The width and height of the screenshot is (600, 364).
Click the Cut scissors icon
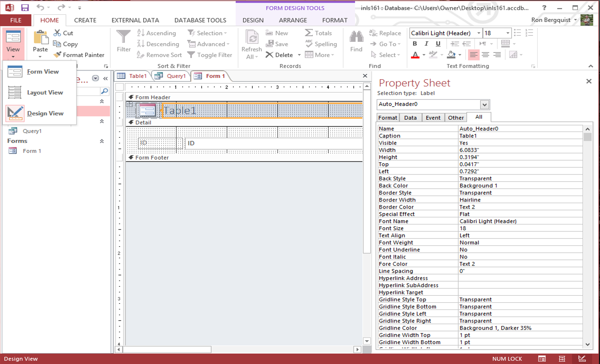pos(57,33)
